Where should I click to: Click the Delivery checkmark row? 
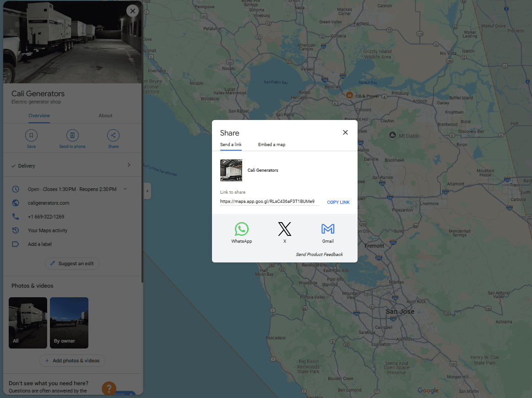(73, 166)
